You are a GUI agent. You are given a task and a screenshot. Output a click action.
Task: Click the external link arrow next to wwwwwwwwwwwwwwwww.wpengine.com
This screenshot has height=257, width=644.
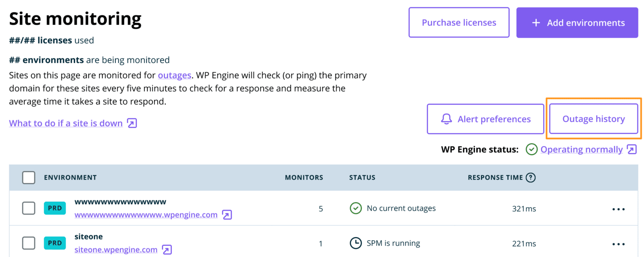tap(226, 215)
